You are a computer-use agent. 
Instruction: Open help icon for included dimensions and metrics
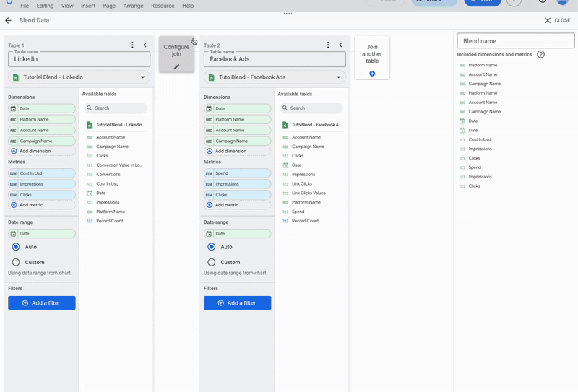coord(540,55)
